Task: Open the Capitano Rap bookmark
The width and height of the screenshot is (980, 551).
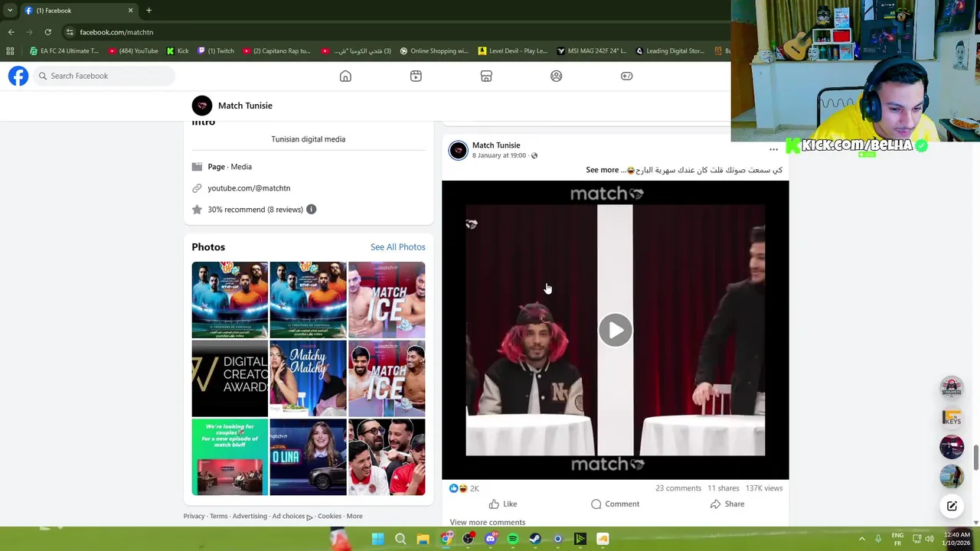Action: click(276, 51)
